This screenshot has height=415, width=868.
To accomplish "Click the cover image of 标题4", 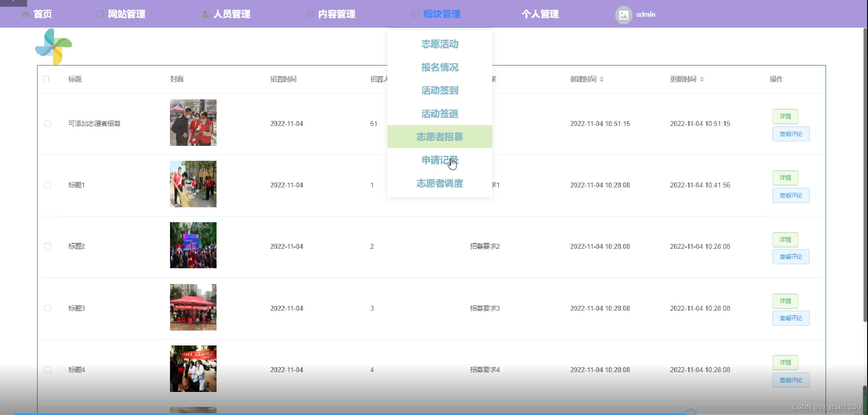I will (193, 368).
